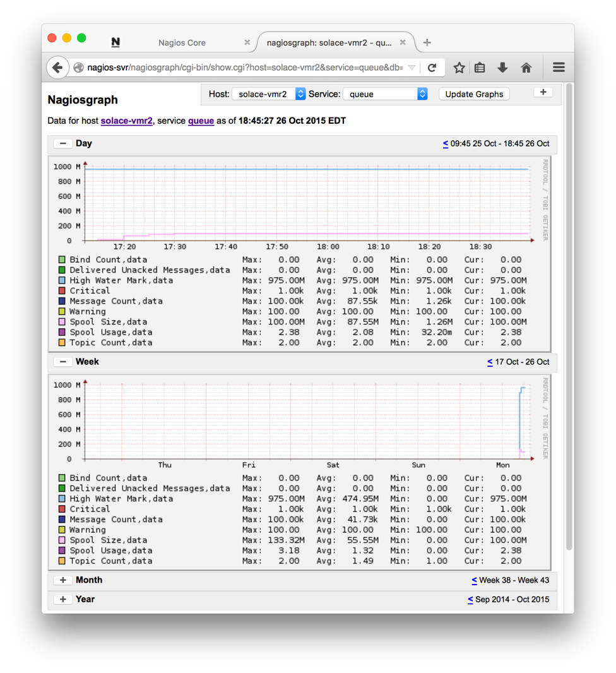Bookmark this page with star icon
616x673 pixels.
pos(459,68)
